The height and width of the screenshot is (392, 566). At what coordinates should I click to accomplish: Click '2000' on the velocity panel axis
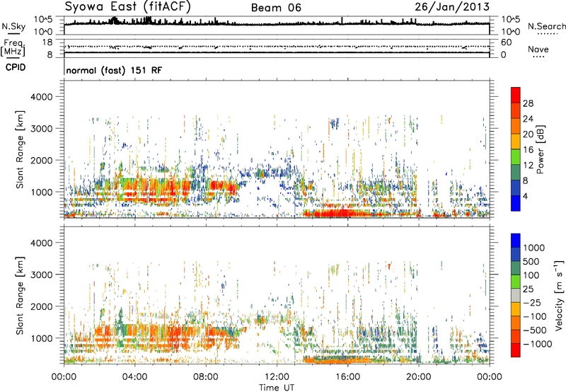(x=42, y=306)
